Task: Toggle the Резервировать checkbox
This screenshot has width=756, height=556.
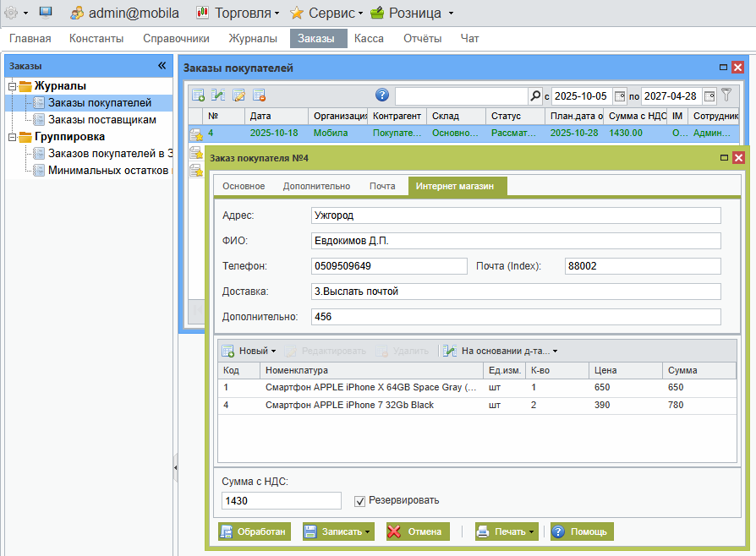Action: (359, 500)
